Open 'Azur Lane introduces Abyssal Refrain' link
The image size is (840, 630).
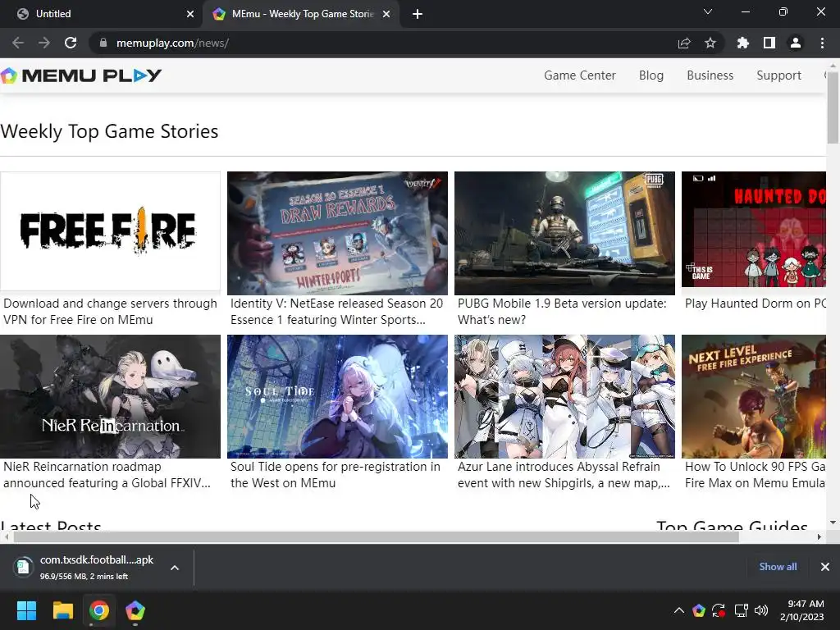pyautogui.click(x=564, y=475)
